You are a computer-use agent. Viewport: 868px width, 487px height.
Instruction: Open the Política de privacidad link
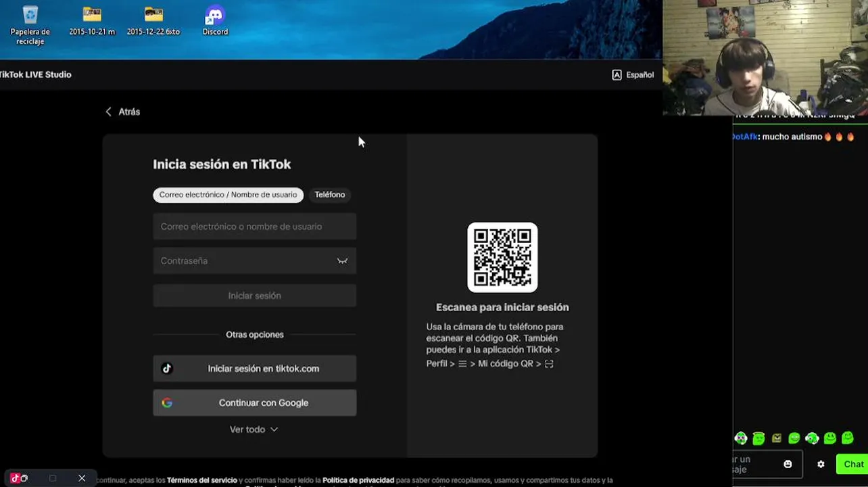[x=358, y=480]
